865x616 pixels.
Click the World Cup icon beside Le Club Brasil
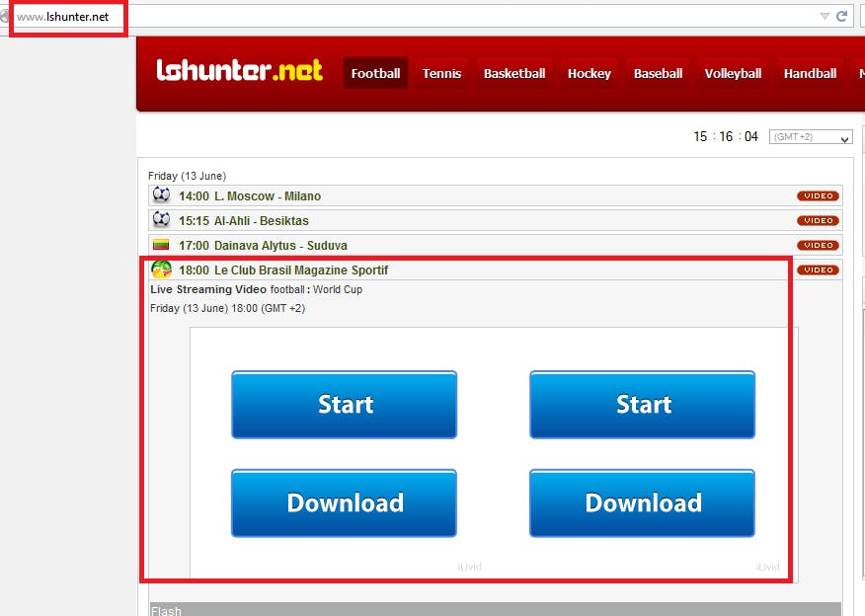[161, 269]
